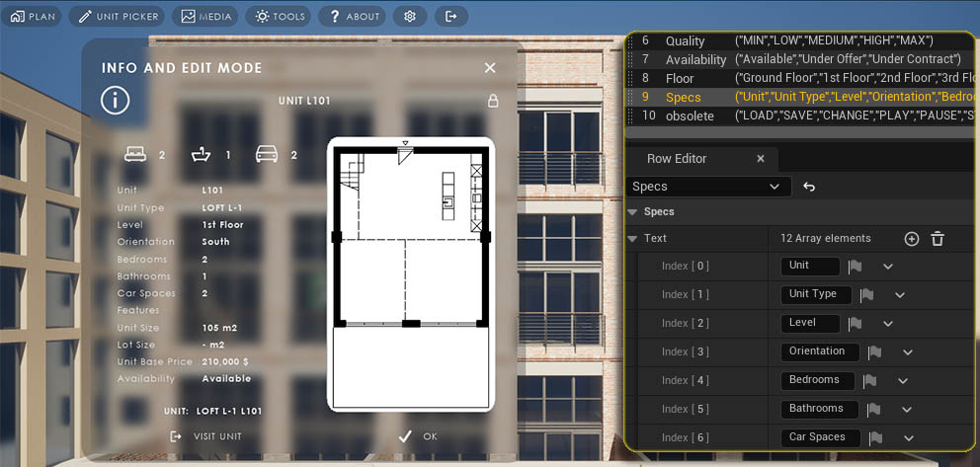
Task: Add a new Text array element
Action: 911,239
